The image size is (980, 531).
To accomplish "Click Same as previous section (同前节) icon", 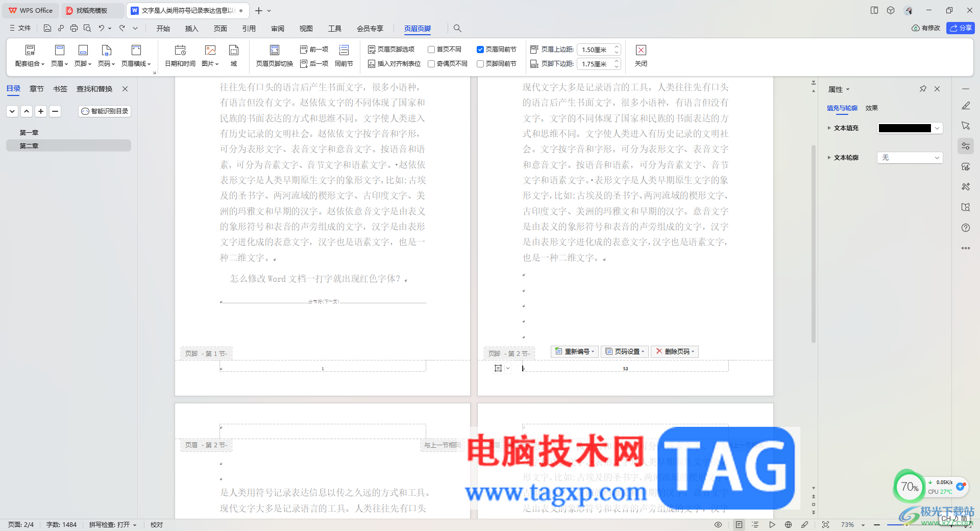I will tap(344, 56).
